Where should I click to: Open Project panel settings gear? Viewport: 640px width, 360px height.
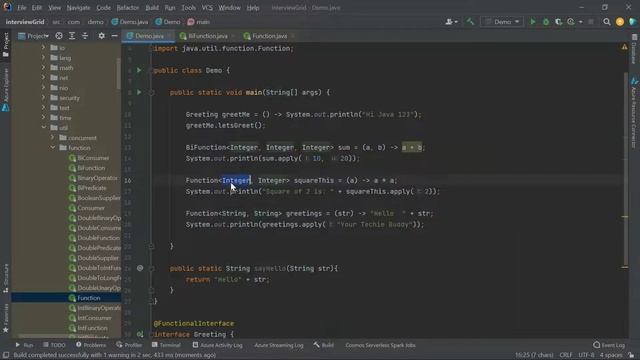[102, 36]
